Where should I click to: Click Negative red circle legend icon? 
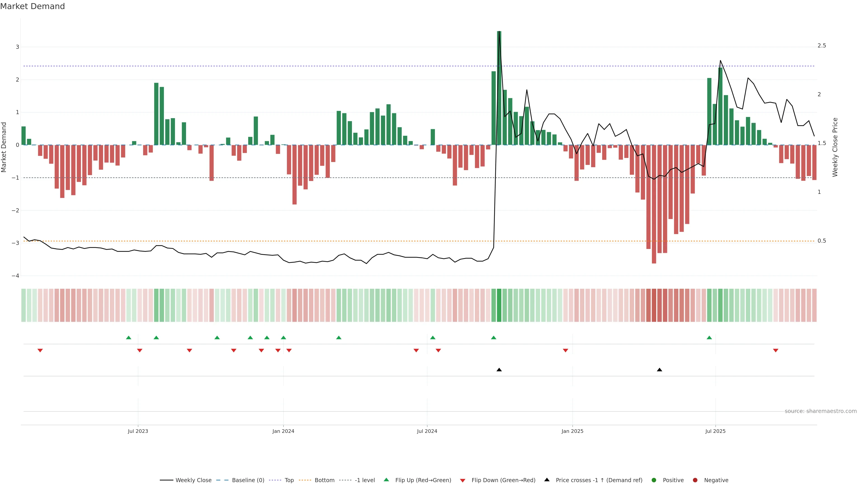695,480
